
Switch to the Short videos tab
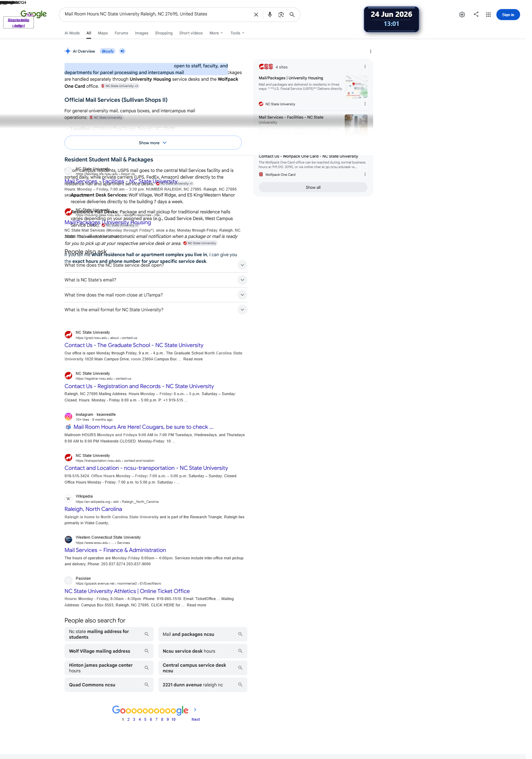pos(191,33)
